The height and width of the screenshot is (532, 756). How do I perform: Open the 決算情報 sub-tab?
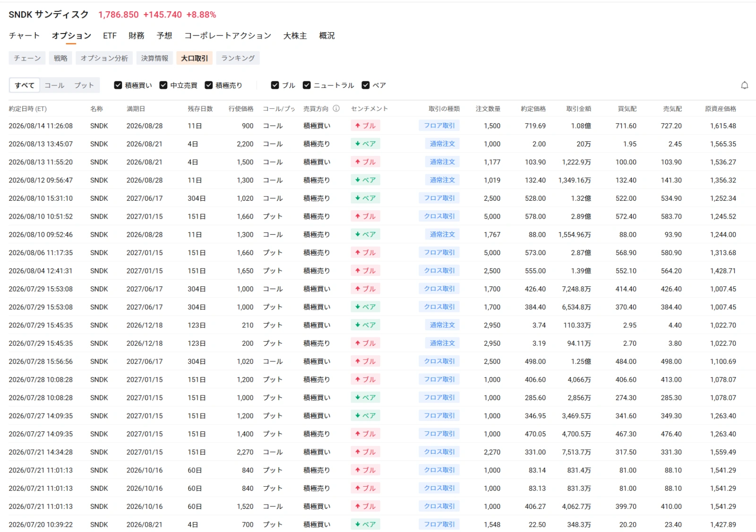(155, 58)
